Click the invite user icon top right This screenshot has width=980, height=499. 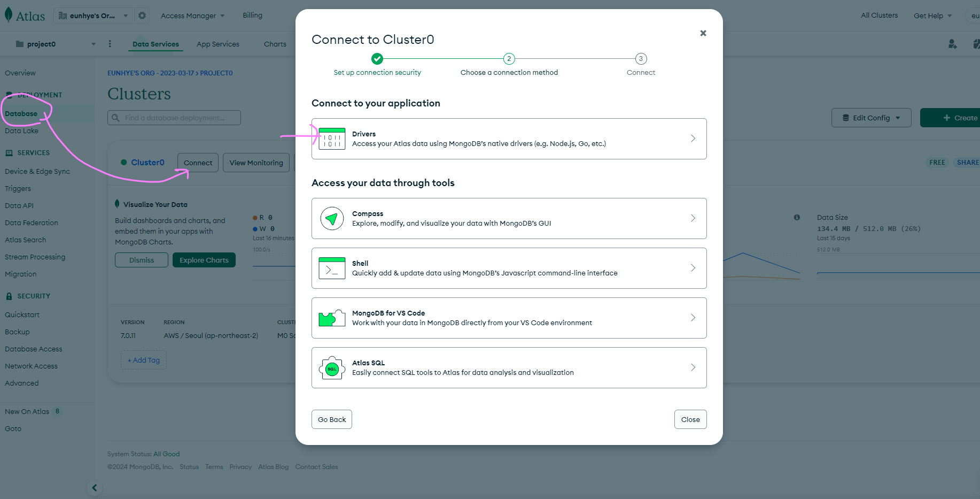point(952,44)
